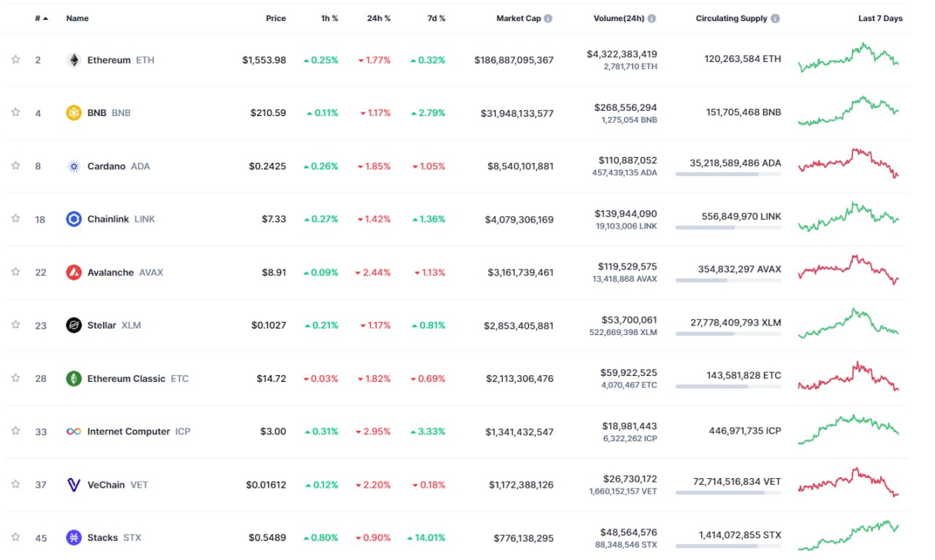Sort the table by Price header
The image size is (935, 560).
(275, 18)
